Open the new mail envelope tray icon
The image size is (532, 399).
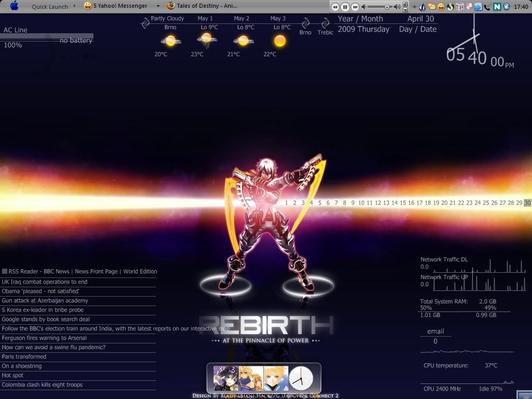[x=432, y=7]
